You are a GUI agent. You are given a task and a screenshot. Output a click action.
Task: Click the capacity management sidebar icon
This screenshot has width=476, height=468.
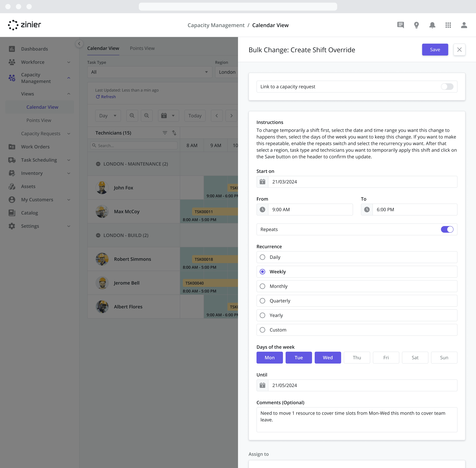click(x=12, y=78)
